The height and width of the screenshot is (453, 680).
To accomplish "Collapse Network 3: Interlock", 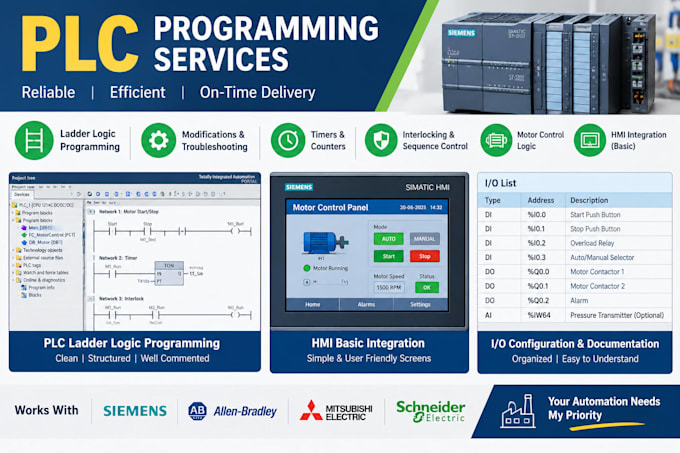I will (x=91, y=299).
